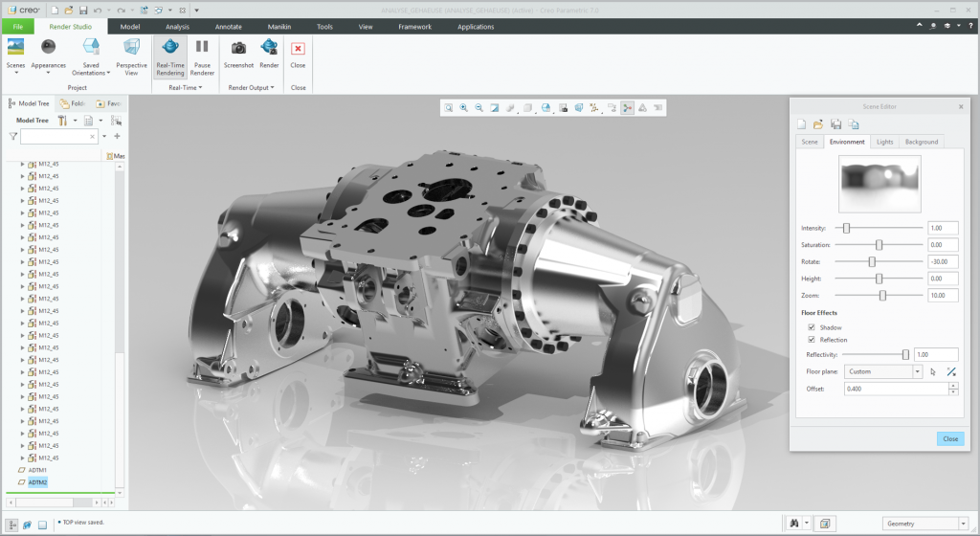This screenshot has height=536, width=980.
Task: Click the Pause Renderer icon
Action: click(202, 48)
